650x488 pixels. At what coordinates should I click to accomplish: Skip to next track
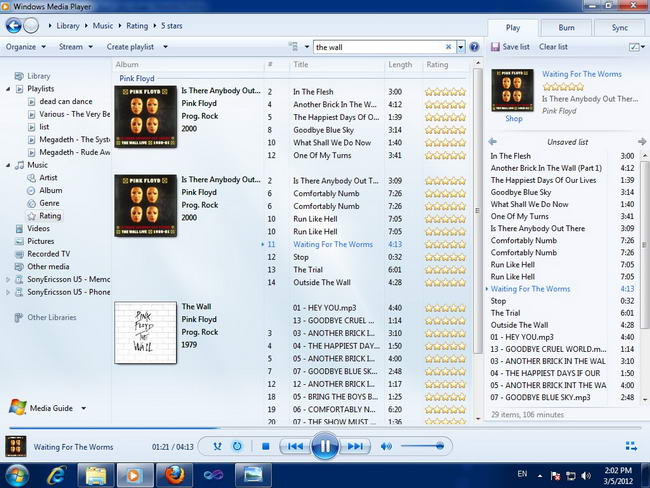click(x=355, y=447)
